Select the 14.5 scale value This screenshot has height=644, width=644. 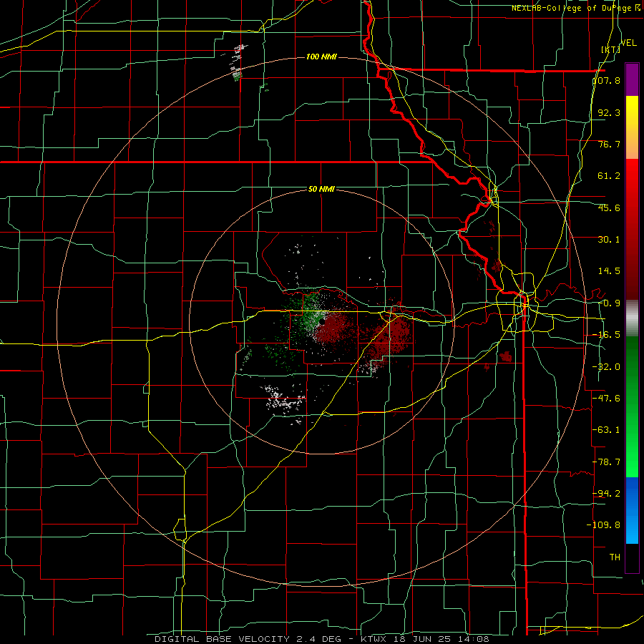(x=609, y=271)
